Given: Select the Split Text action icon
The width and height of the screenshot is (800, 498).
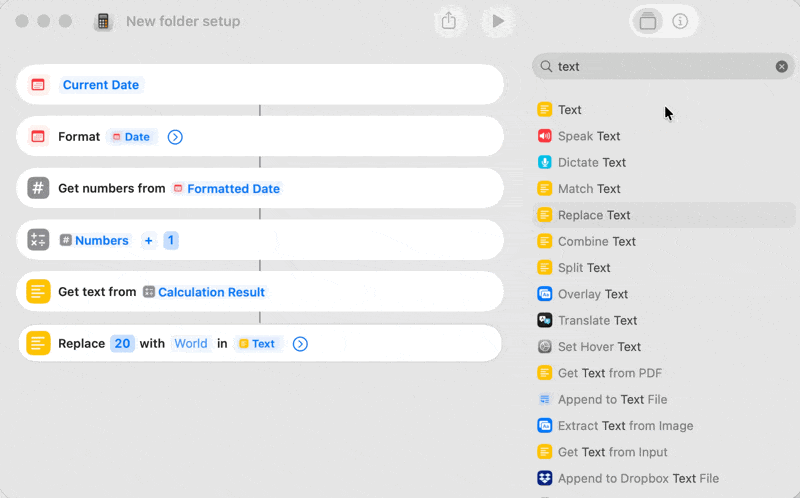Looking at the screenshot, I should click(x=544, y=267).
